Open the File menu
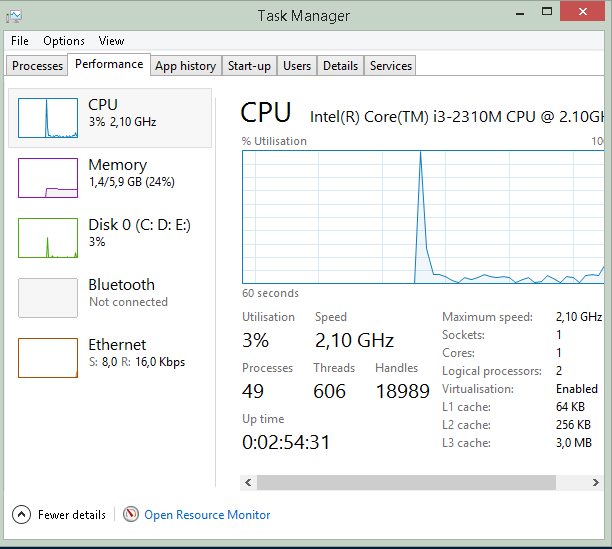 [20, 41]
